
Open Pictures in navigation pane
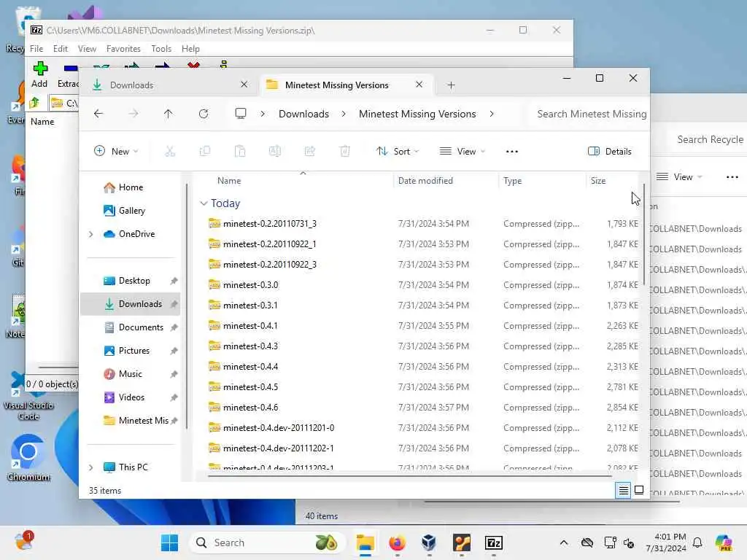click(x=130, y=351)
